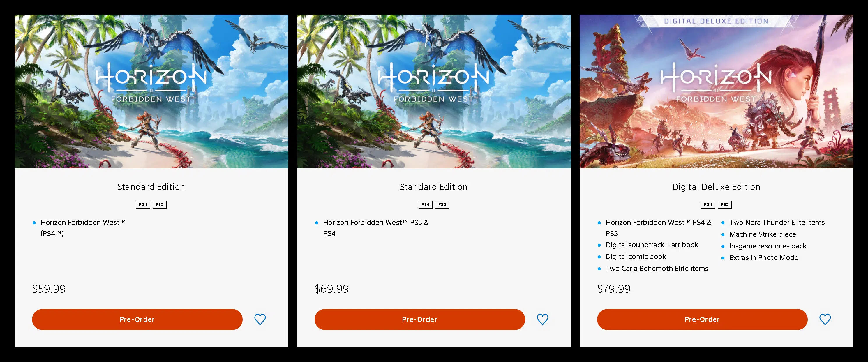Pre-Order the $59.99 Standard Edition
Image resolution: width=868 pixels, height=362 pixels.
pos(137,319)
